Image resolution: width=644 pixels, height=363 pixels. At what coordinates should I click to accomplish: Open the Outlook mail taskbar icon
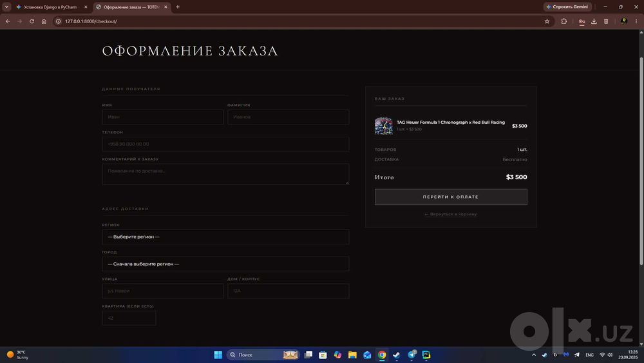point(367,355)
